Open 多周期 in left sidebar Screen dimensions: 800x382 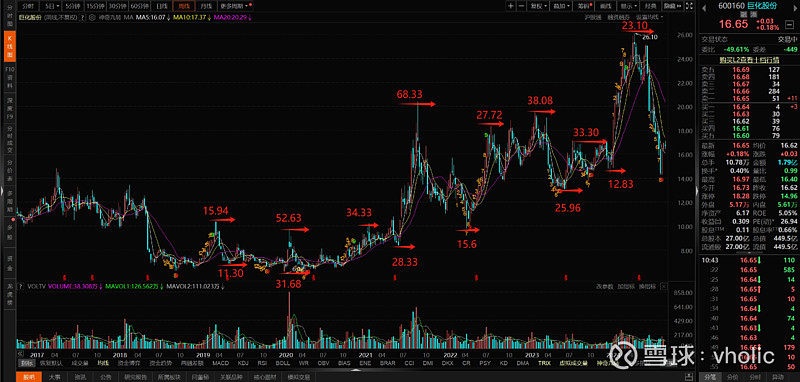tap(9, 201)
